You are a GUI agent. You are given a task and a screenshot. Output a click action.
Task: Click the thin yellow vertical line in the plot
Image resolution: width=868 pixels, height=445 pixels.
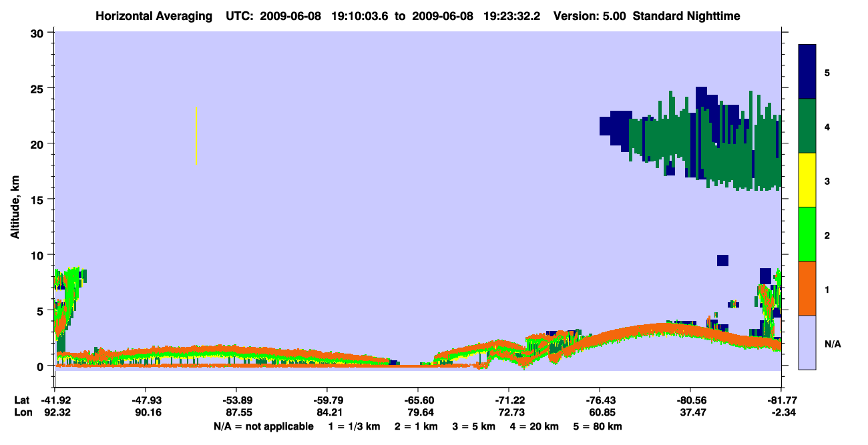click(x=196, y=135)
